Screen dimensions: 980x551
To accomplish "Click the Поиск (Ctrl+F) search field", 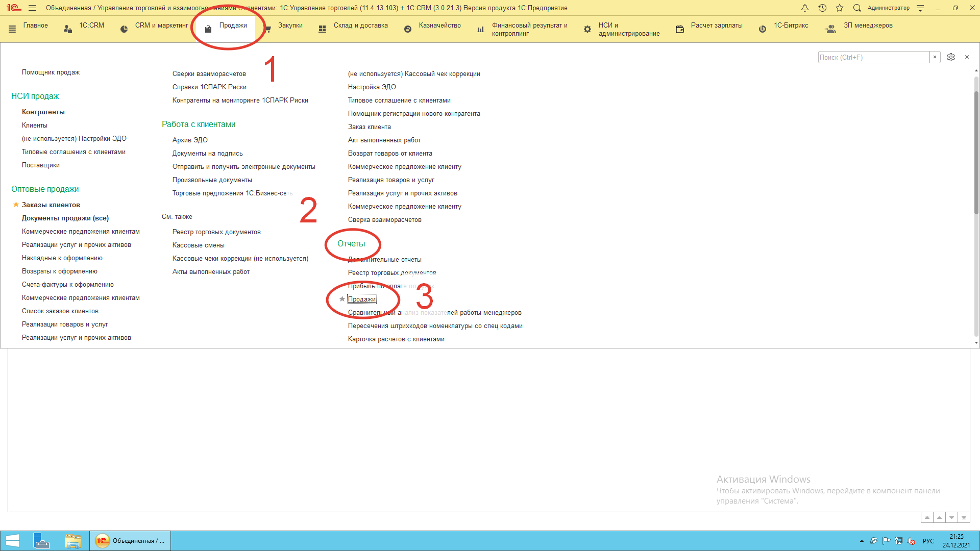I will tap(873, 57).
